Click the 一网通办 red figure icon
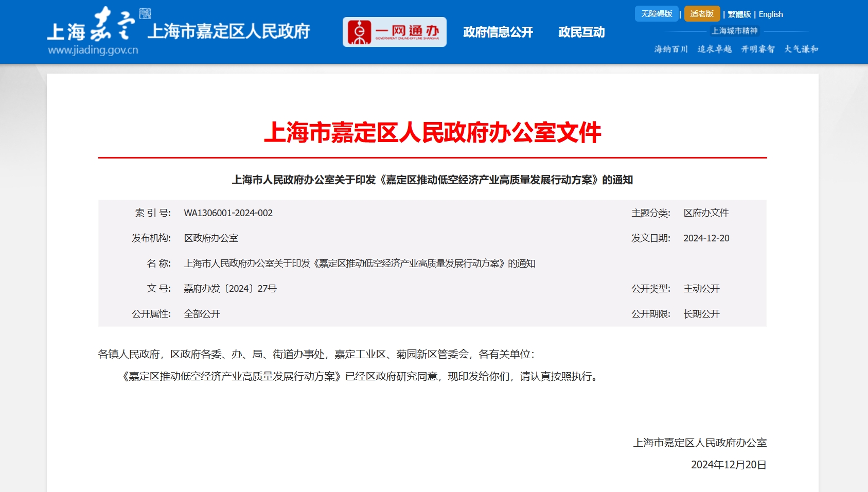Image resolution: width=868 pixels, height=492 pixels. click(360, 32)
